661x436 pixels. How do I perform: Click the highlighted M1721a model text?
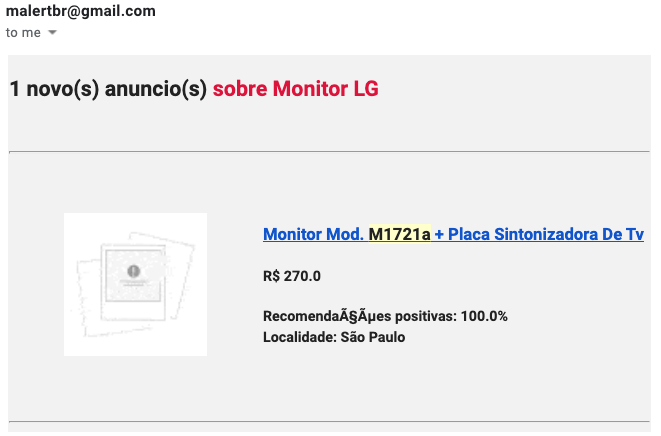[399, 234]
